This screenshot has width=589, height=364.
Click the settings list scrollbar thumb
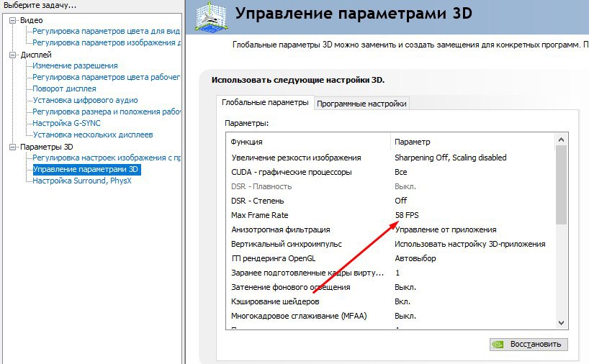(x=561, y=185)
